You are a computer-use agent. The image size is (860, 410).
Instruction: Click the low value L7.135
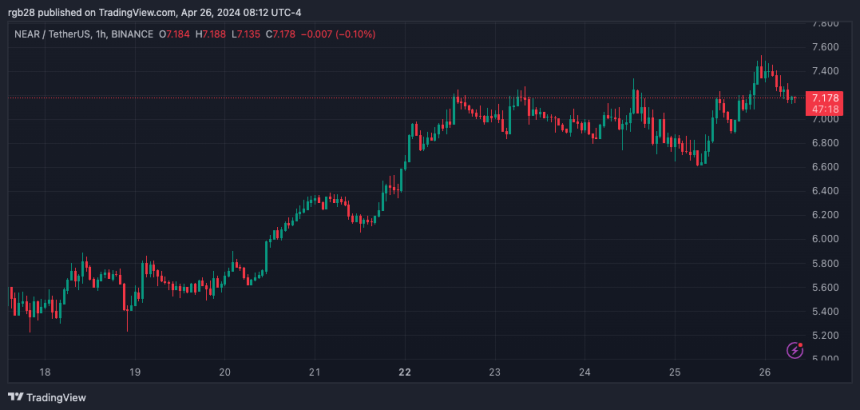(x=246, y=35)
